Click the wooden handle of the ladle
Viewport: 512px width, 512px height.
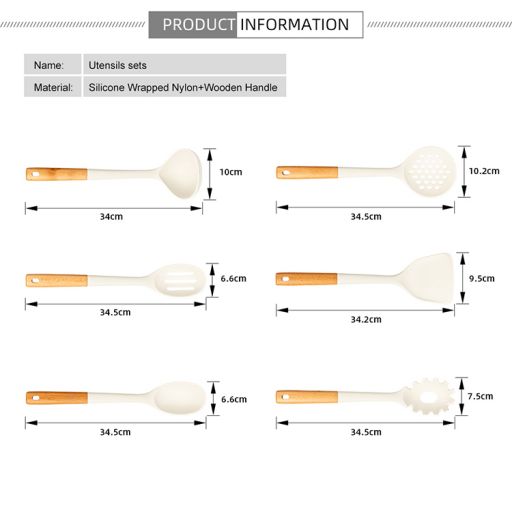[57, 174]
